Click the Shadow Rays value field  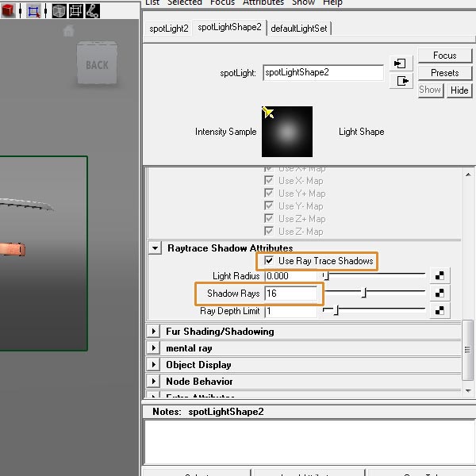(291, 294)
